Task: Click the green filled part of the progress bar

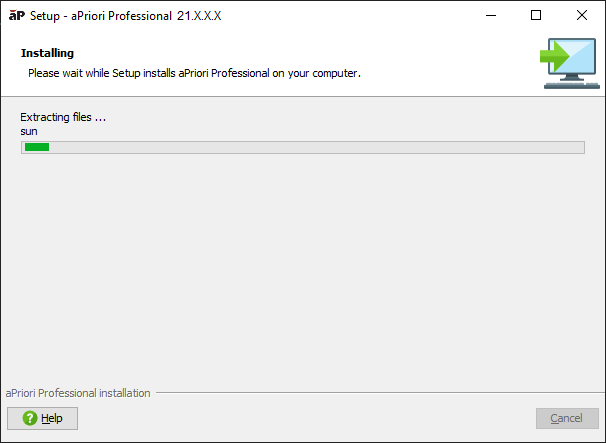Action: click(37, 148)
